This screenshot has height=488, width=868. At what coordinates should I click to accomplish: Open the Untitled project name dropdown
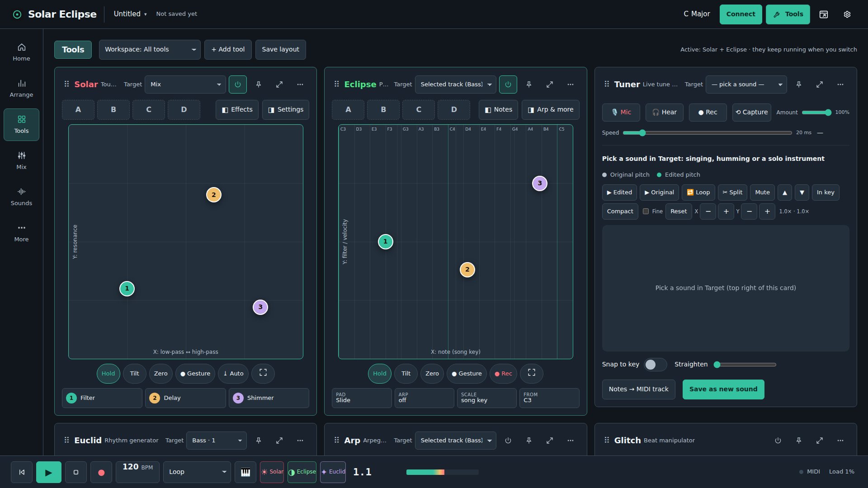[130, 14]
